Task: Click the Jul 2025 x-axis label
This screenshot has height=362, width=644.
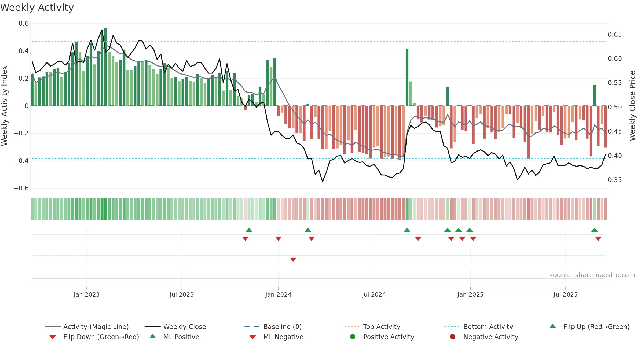Action: pos(565,295)
